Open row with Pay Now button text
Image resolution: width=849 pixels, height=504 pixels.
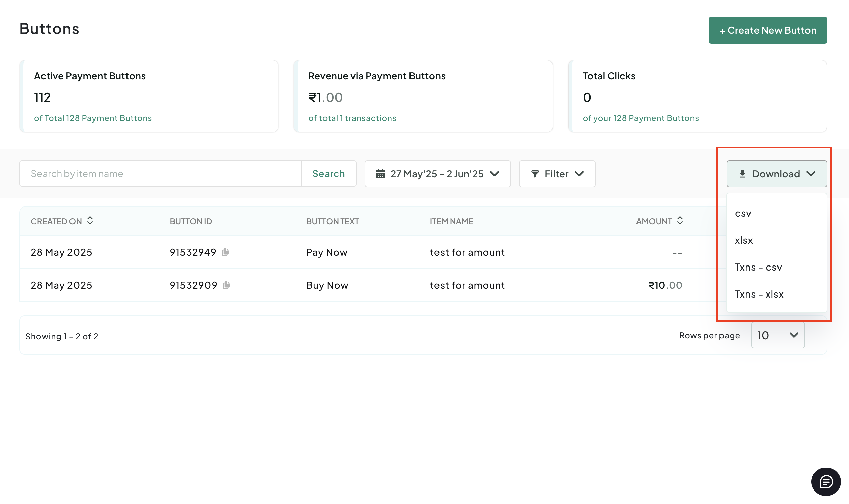(327, 252)
